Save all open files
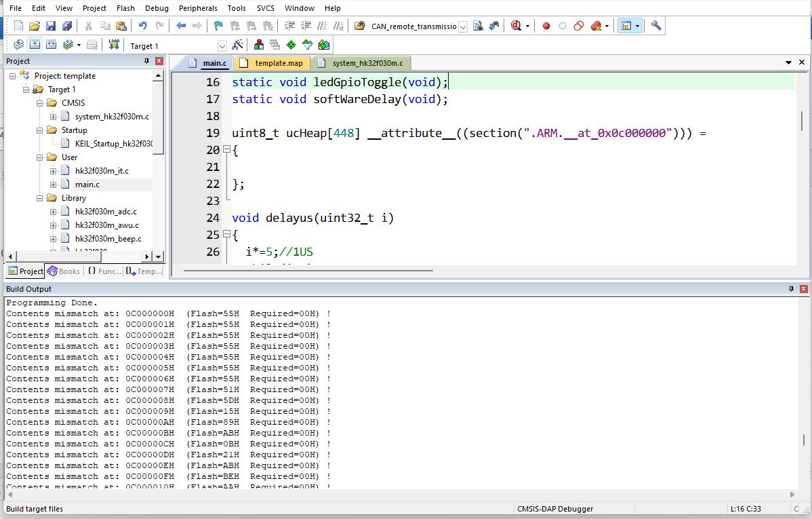Viewport: 812px width, 519px height. click(x=67, y=26)
